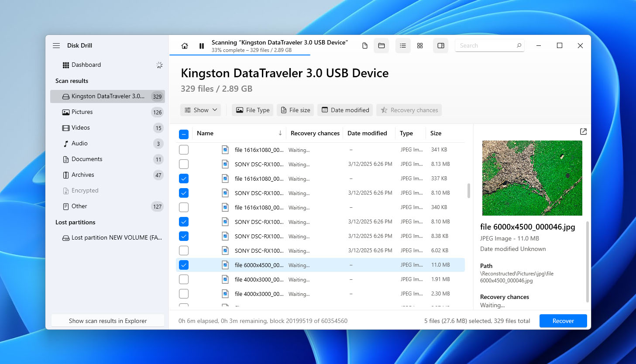This screenshot has height=364, width=636.
Task: Click the JPEG icon of file 6000x4500 row
Action: (x=225, y=265)
